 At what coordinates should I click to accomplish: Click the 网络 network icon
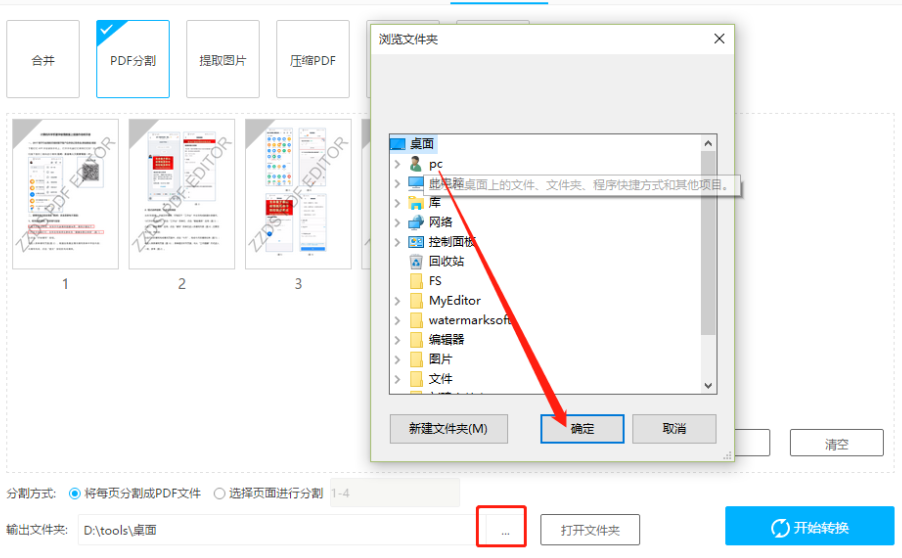pos(415,222)
